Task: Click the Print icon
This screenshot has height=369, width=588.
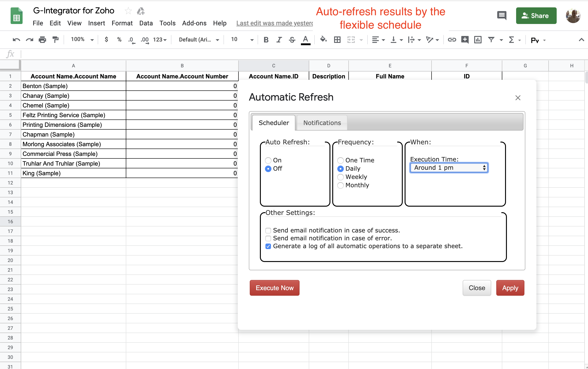Action: (42, 39)
